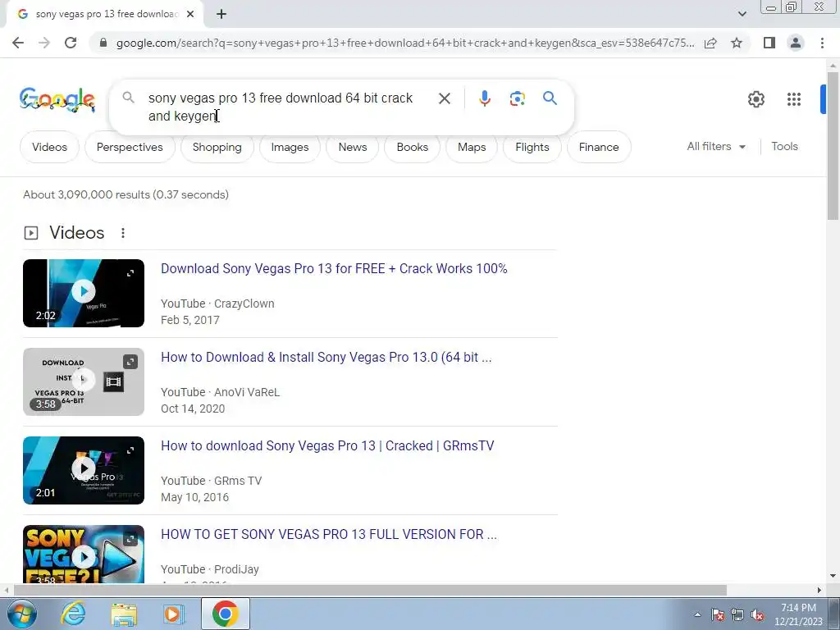Open the tab search chevron
This screenshot has width=840, height=630.
[x=742, y=14]
